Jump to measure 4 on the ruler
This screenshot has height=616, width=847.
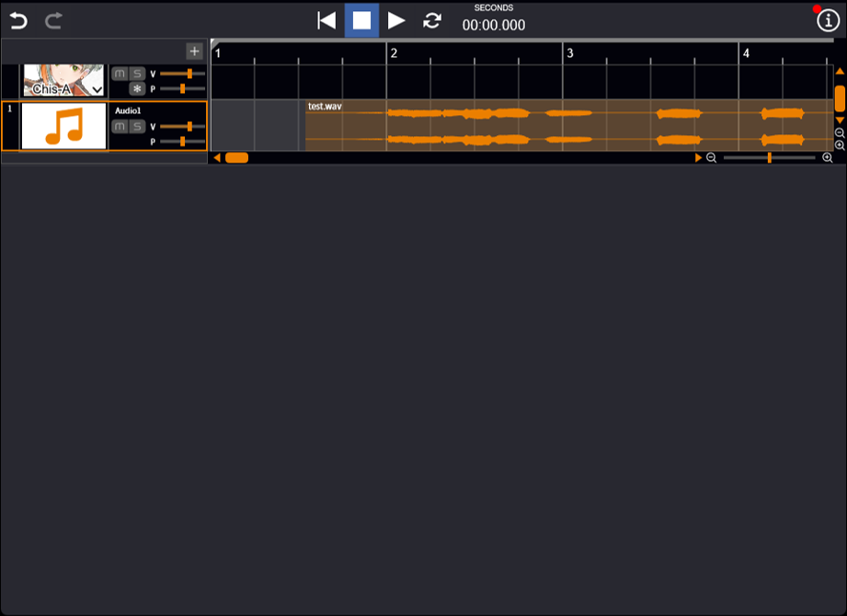[x=746, y=53]
